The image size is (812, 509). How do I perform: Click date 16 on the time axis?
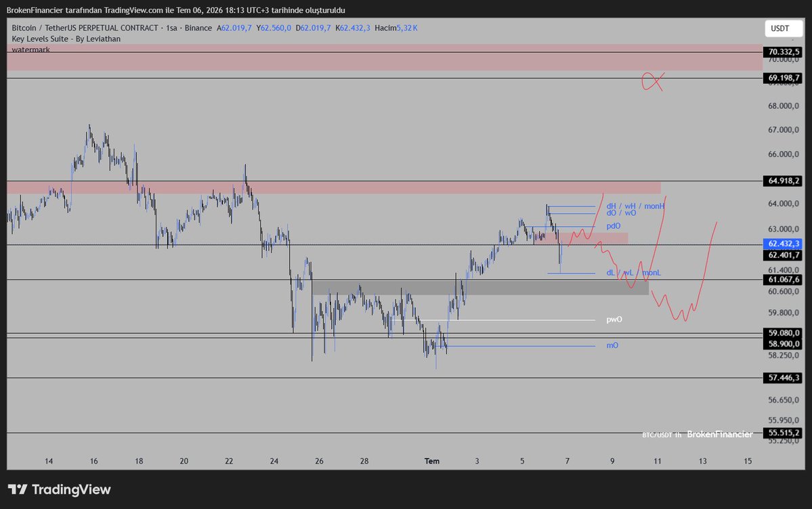click(93, 462)
